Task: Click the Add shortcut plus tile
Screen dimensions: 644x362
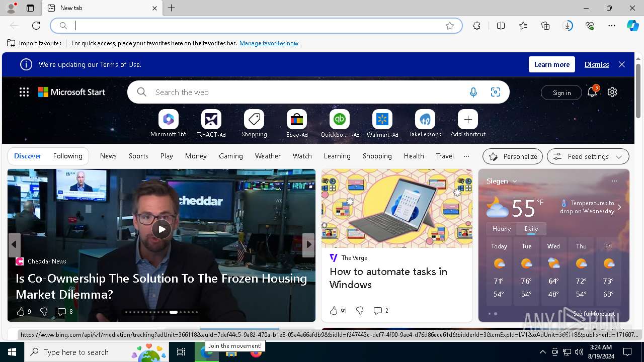Action: pyautogui.click(x=468, y=124)
